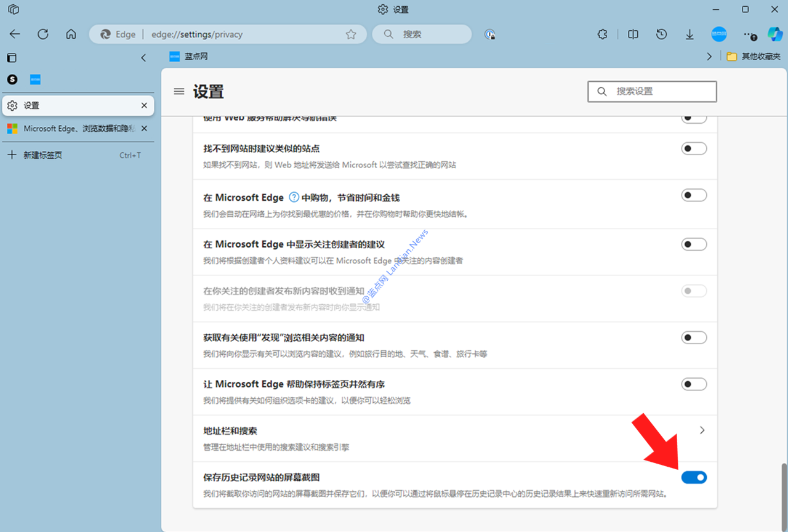Open the help icon next to Microsoft Edge 购物
Image resolution: width=788 pixels, height=532 pixels.
point(294,198)
